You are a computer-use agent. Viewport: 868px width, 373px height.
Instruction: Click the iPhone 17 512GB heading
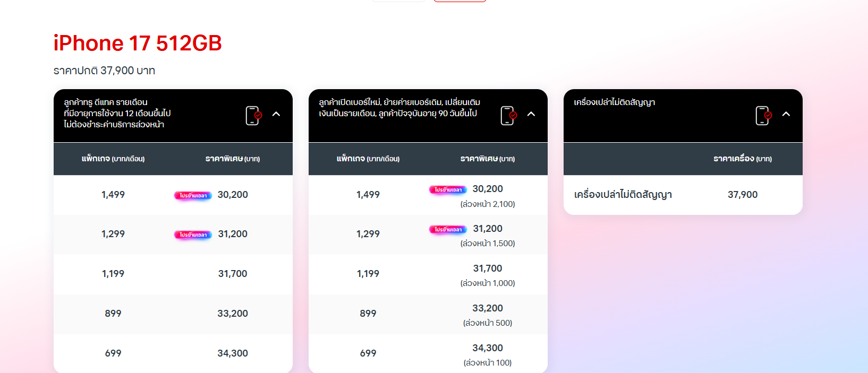pos(138,43)
